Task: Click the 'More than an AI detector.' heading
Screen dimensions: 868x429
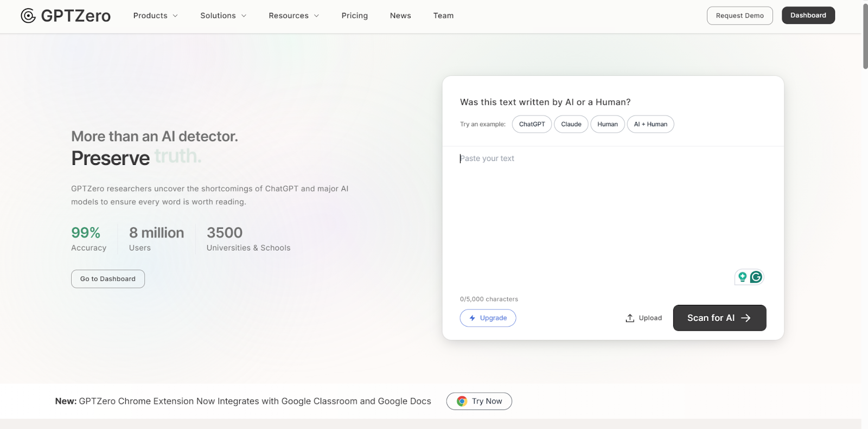Action: 155,136
